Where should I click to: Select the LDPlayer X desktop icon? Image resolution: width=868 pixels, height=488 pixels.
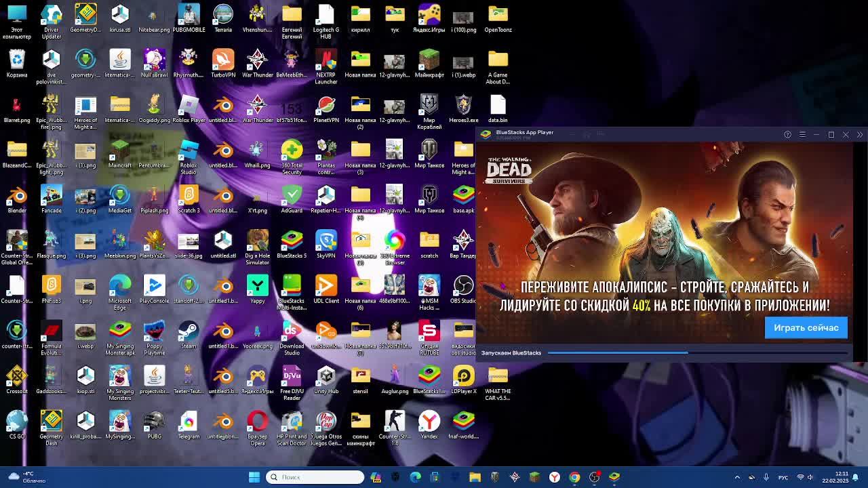tap(463, 380)
